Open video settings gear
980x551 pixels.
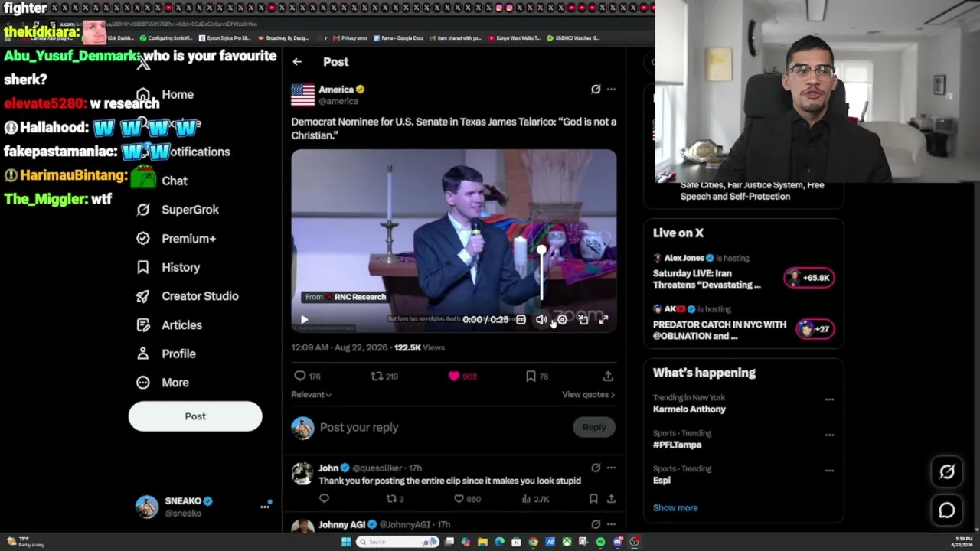click(562, 320)
